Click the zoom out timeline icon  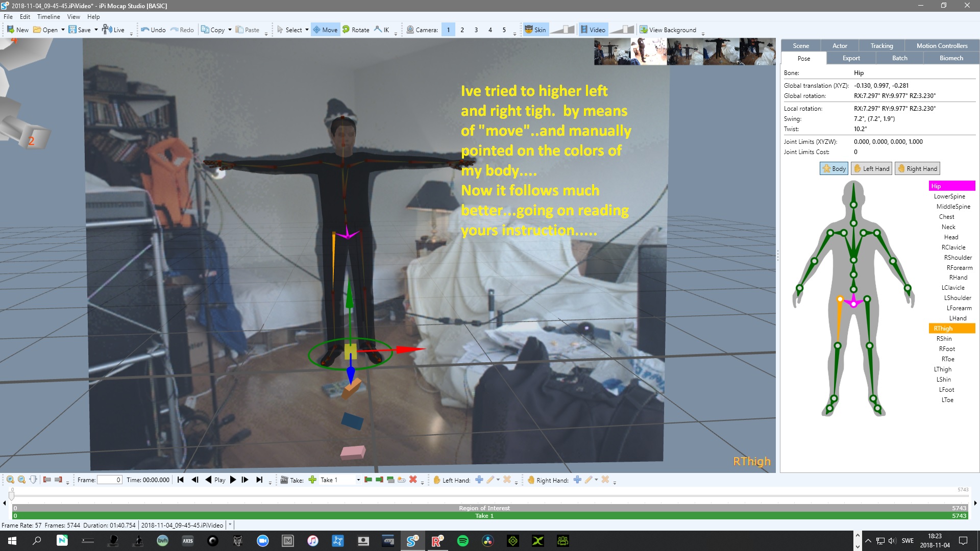pos(21,480)
